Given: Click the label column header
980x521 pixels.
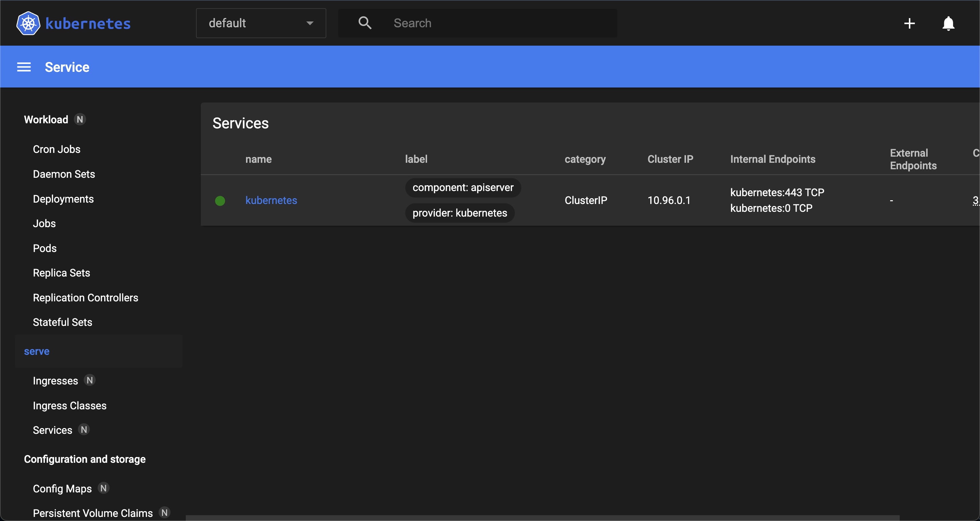Looking at the screenshot, I should (416, 159).
